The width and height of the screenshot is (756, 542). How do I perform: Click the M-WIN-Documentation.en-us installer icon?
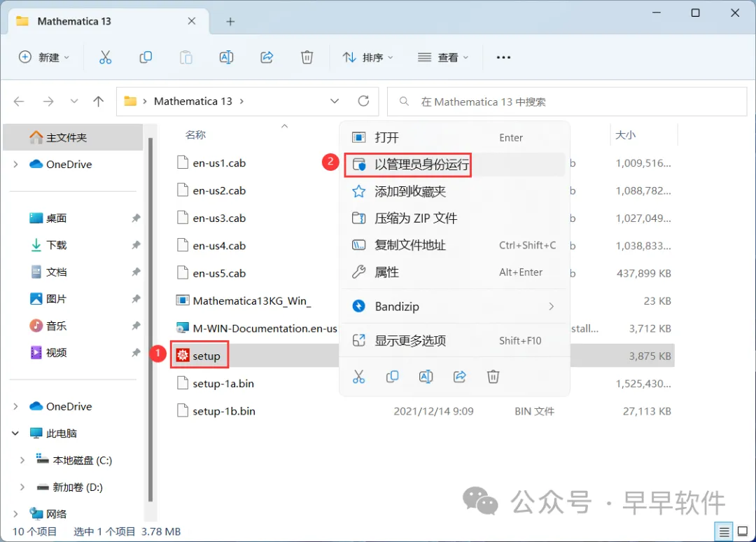(183, 328)
